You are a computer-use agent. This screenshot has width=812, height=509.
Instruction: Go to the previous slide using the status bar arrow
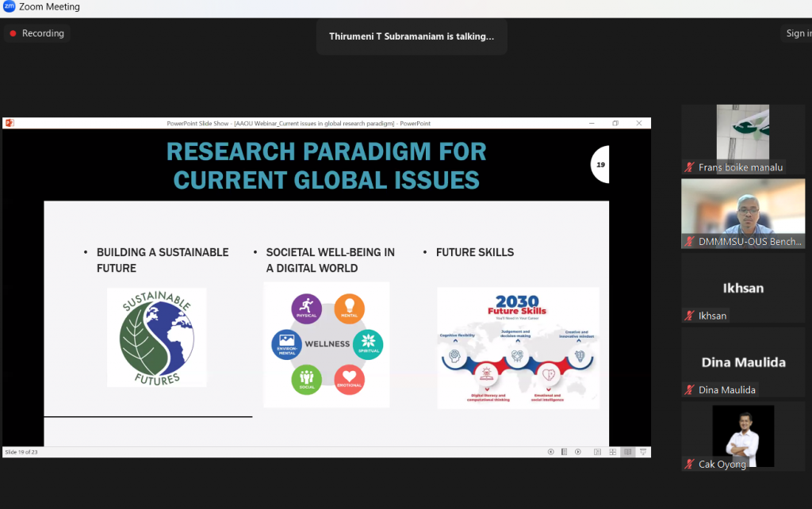click(x=550, y=452)
